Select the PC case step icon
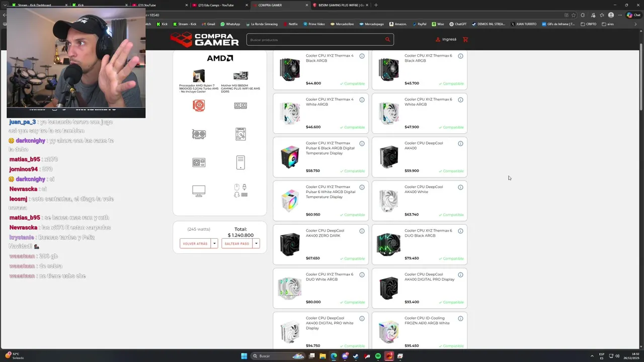Screen dimensions: 644x362 tap(240, 162)
